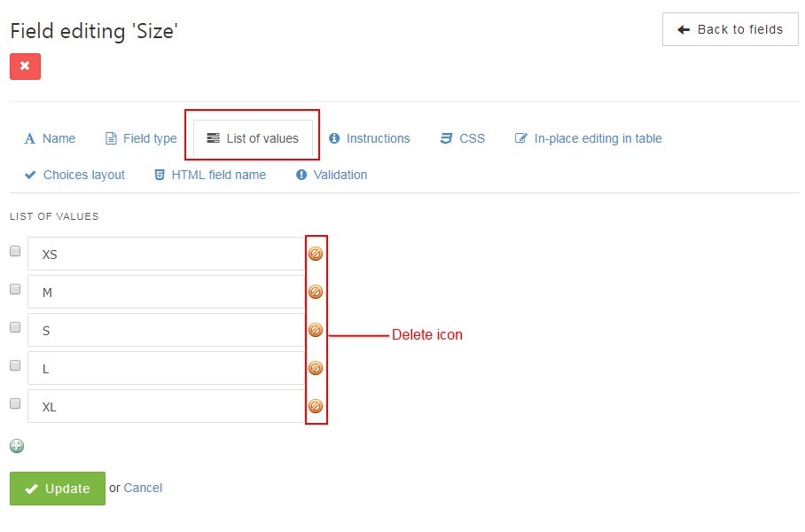This screenshot has height=532, width=805.
Task: Tick the checkbox beside XS value
Action: 15,251
